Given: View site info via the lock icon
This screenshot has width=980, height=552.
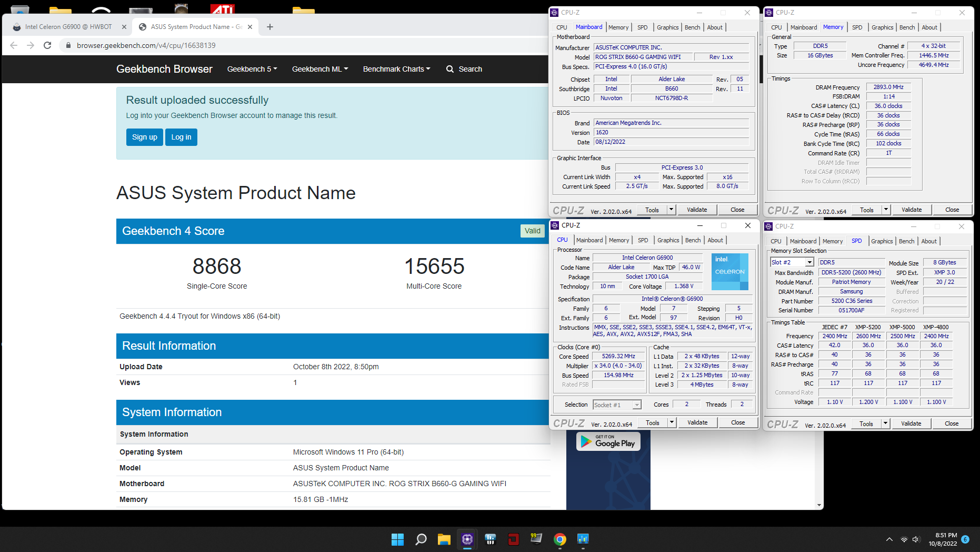Looking at the screenshot, I should 68,45.
